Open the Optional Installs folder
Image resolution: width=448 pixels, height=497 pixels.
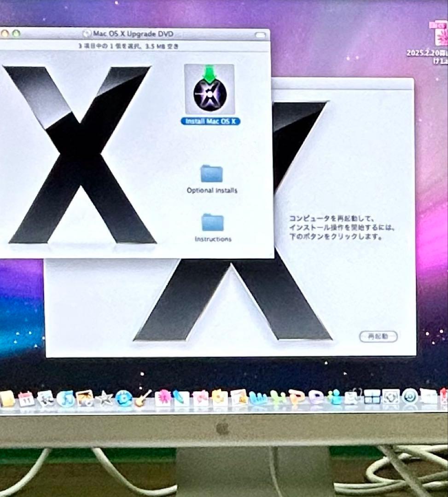pyautogui.click(x=212, y=174)
